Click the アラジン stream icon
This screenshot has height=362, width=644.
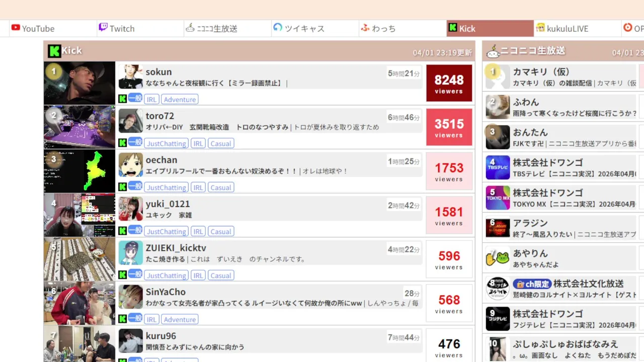click(498, 228)
